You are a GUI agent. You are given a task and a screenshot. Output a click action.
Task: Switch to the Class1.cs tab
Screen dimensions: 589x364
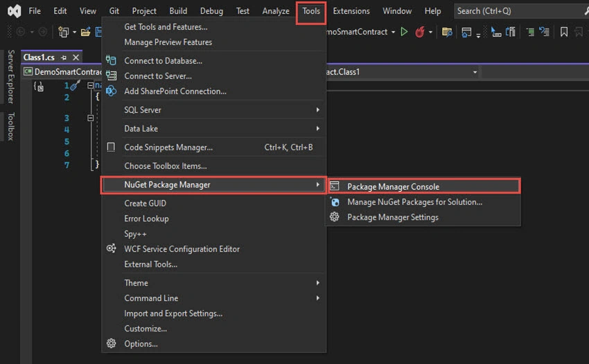point(39,57)
